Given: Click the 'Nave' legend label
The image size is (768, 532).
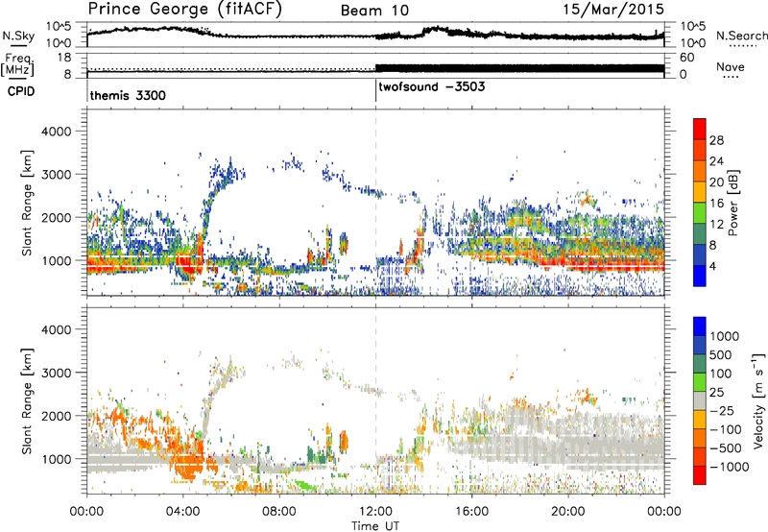Looking at the screenshot, I should (730, 66).
